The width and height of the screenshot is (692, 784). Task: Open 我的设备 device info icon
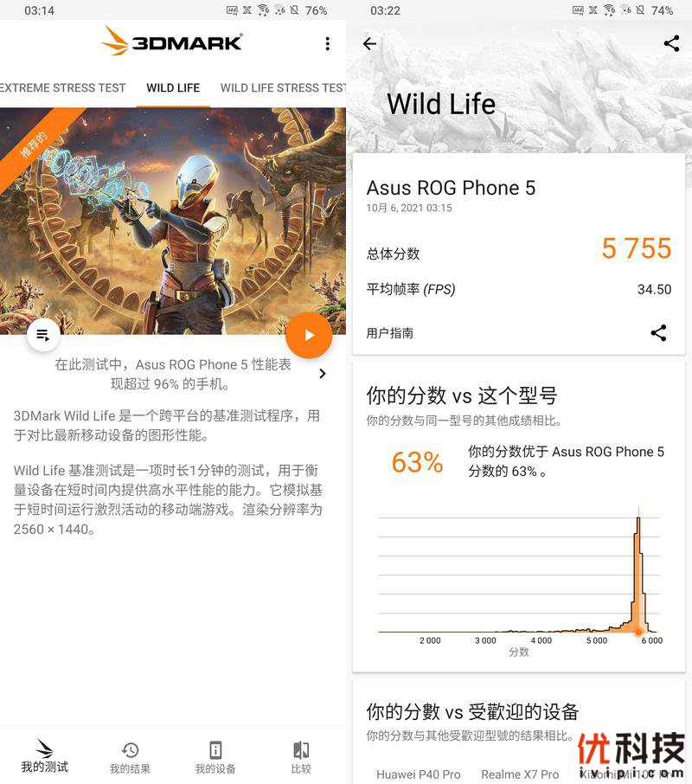coord(215,757)
